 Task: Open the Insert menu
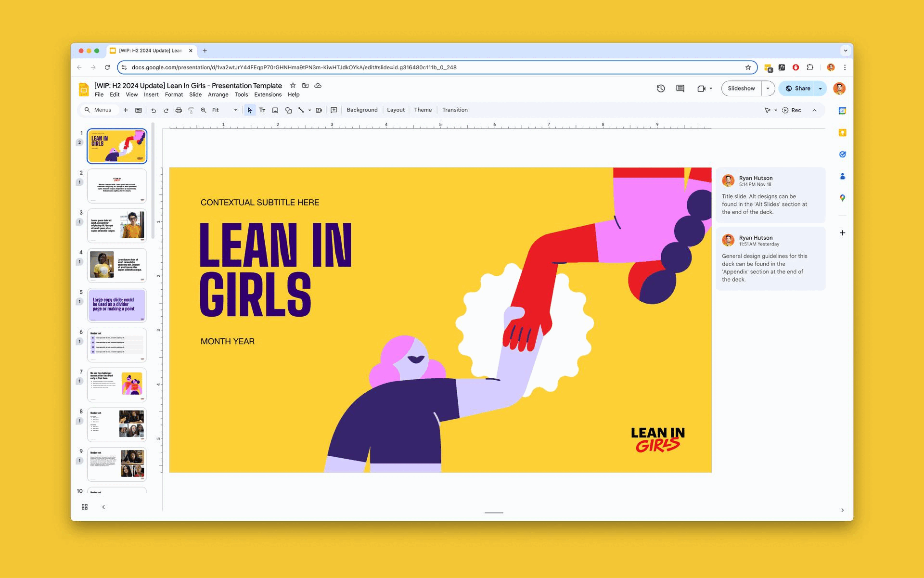(151, 95)
